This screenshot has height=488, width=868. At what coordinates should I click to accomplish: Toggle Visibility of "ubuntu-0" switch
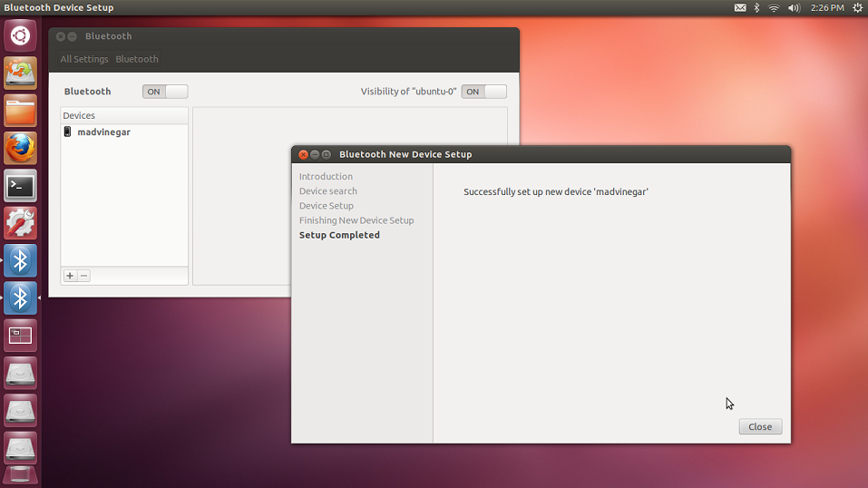[x=483, y=92]
